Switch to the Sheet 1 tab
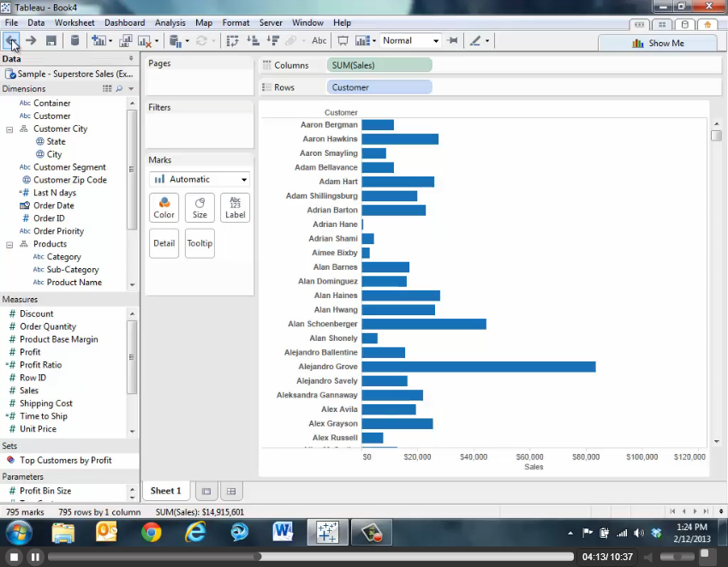Image resolution: width=728 pixels, height=567 pixels. pos(165,491)
